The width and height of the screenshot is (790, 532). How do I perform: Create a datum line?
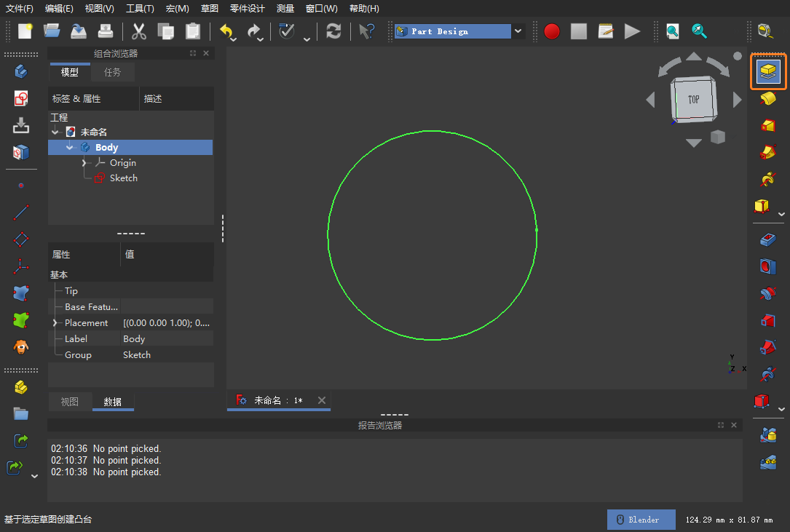pos(21,213)
